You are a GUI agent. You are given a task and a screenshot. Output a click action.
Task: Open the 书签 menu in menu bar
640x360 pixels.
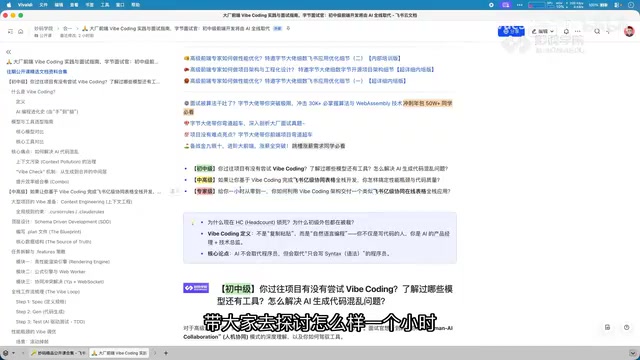click(x=89, y=5)
